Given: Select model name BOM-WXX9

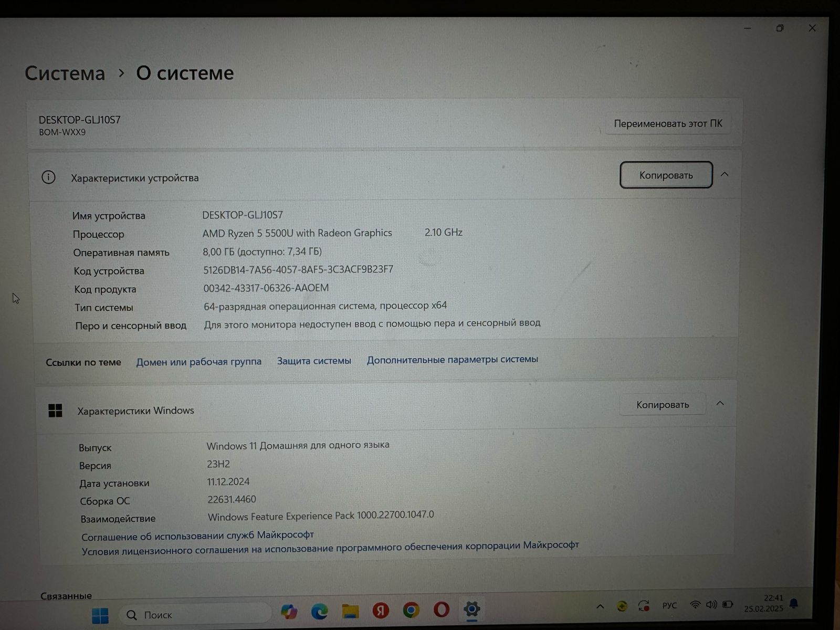Looking at the screenshot, I should pos(62,132).
